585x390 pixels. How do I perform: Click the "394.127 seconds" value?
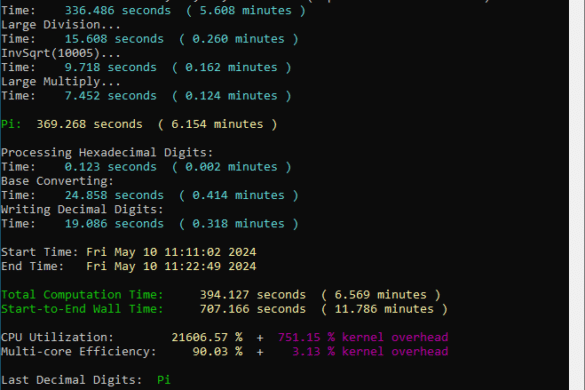click(x=253, y=295)
